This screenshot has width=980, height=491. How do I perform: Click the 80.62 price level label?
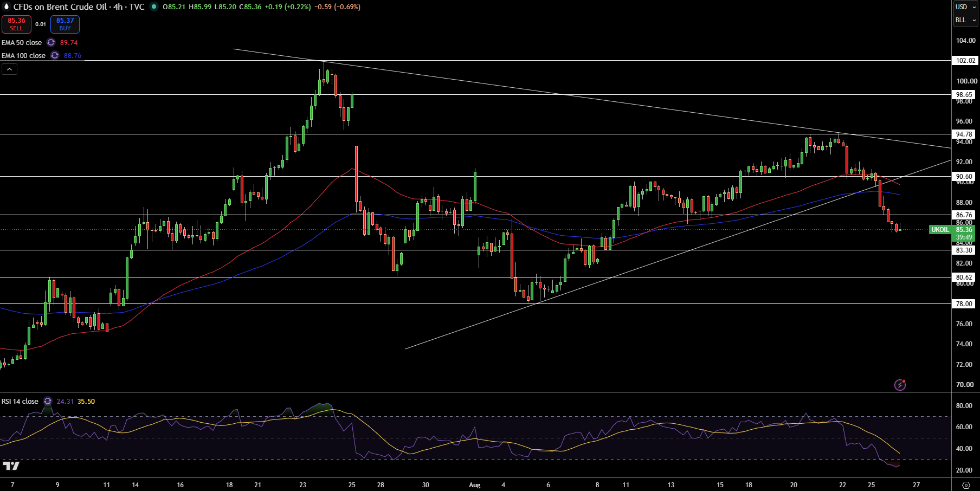tap(964, 277)
